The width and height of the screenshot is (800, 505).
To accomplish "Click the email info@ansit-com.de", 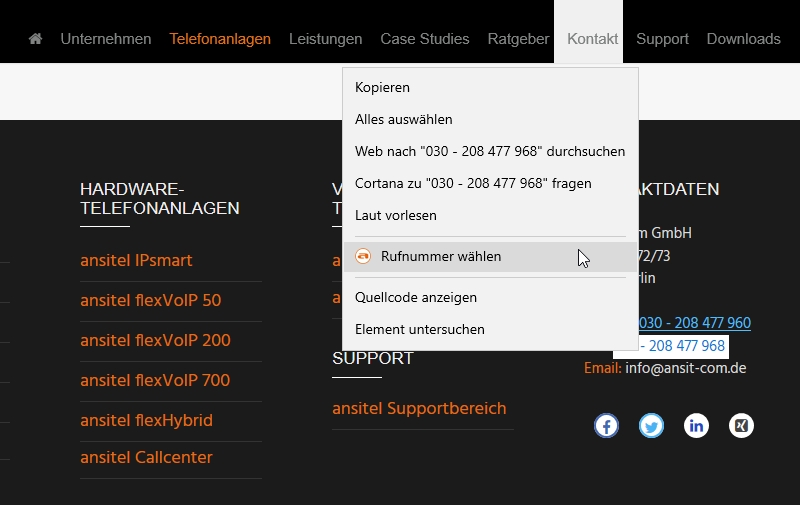I will pyautogui.click(x=686, y=368).
